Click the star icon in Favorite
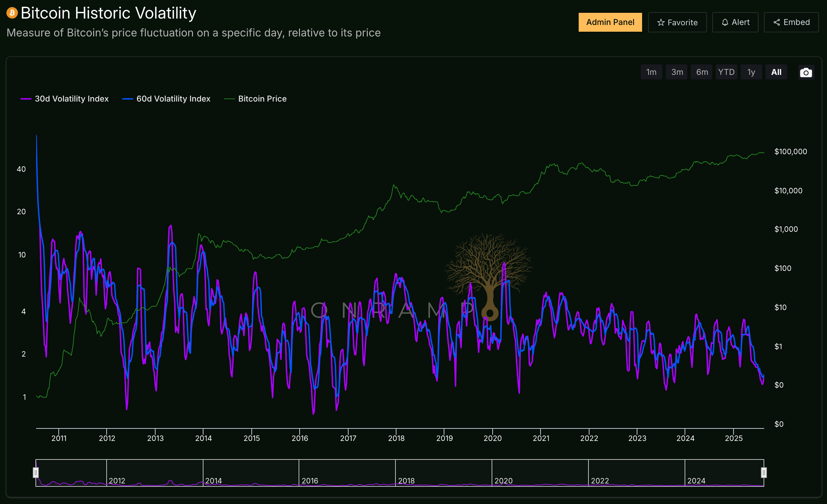The height and width of the screenshot is (504, 827). (661, 23)
